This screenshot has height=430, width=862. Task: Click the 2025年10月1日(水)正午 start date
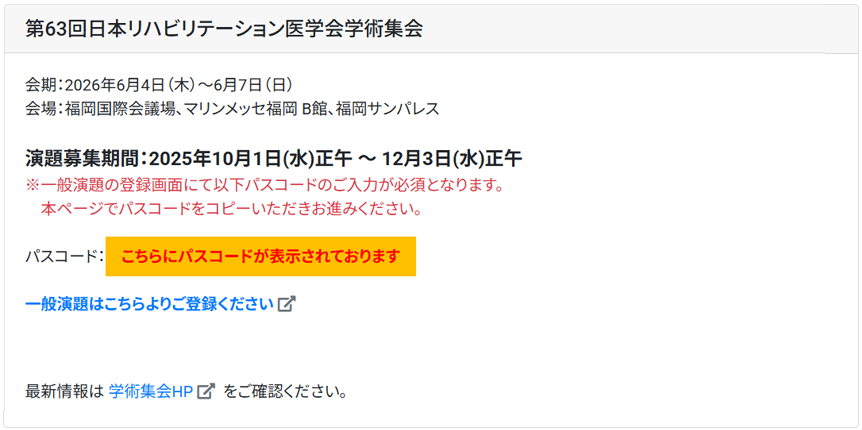pyautogui.click(x=247, y=158)
